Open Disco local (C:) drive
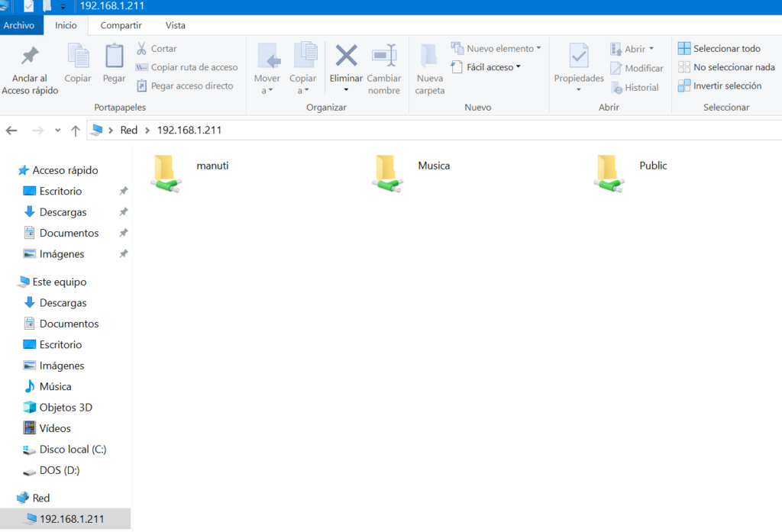 (65, 450)
